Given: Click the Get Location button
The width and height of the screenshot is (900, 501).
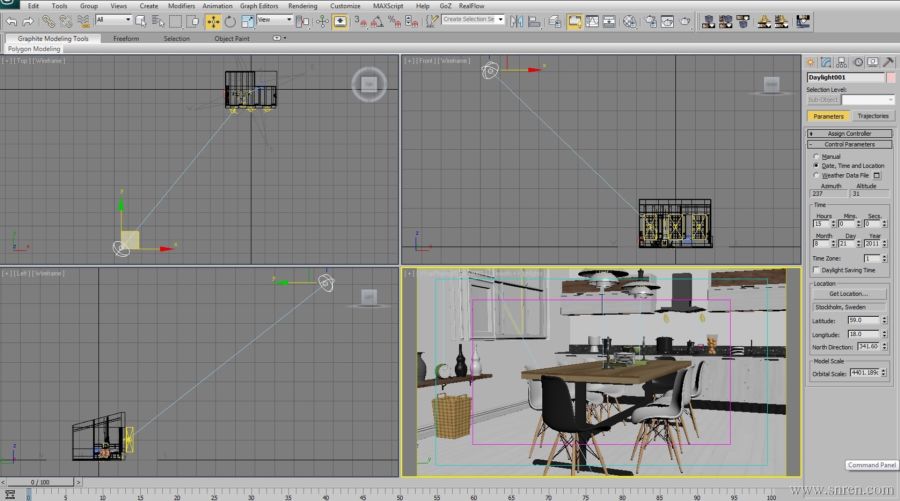Looking at the screenshot, I should coord(849,293).
